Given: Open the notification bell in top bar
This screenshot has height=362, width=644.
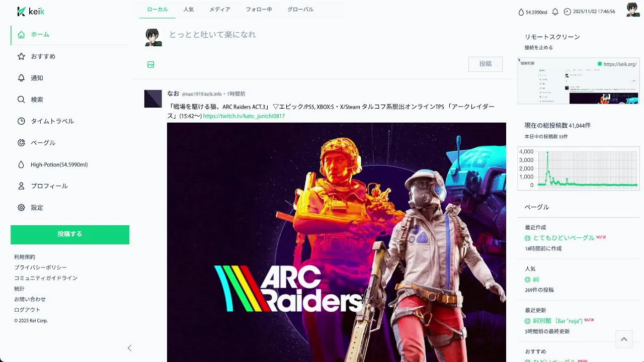Looking at the screenshot, I should click(x=555, y=12).
